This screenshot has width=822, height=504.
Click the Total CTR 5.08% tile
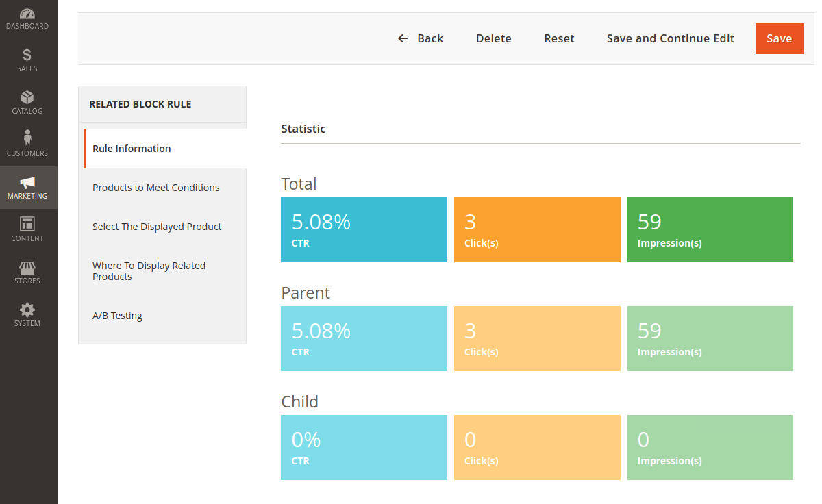tap(364, 229)
